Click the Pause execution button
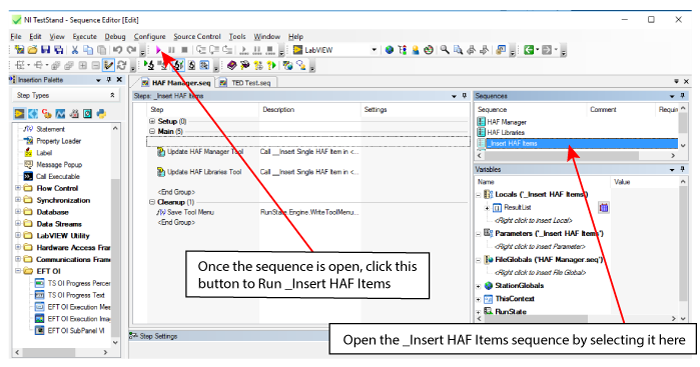 point(171,50)
